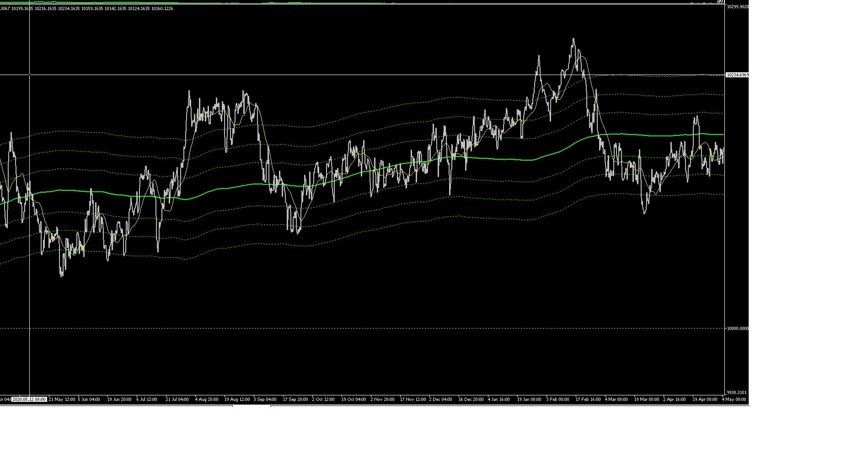
Task: Click the crosshair price label 10234.6969
Action: coord(737,75)
